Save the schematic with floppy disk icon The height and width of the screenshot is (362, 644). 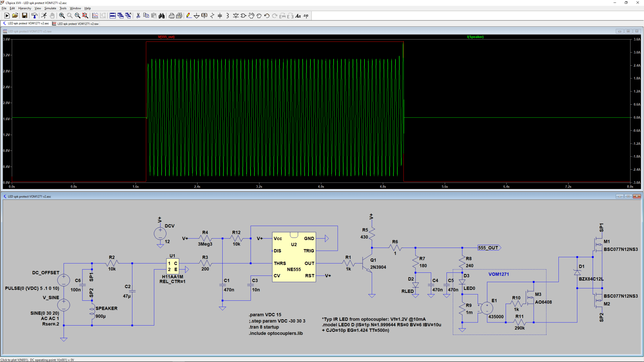(x=25, y=15)
